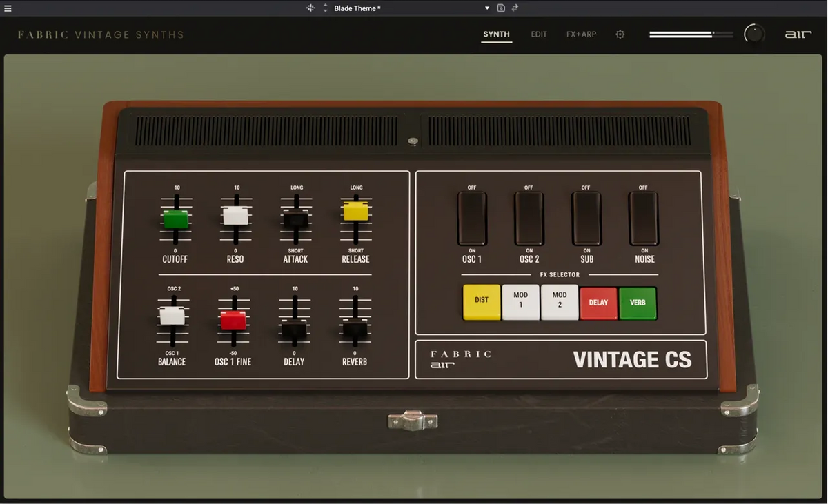Switch to the EDIT tab
This screenshot has width=828, height=504.
pos(539,34)
